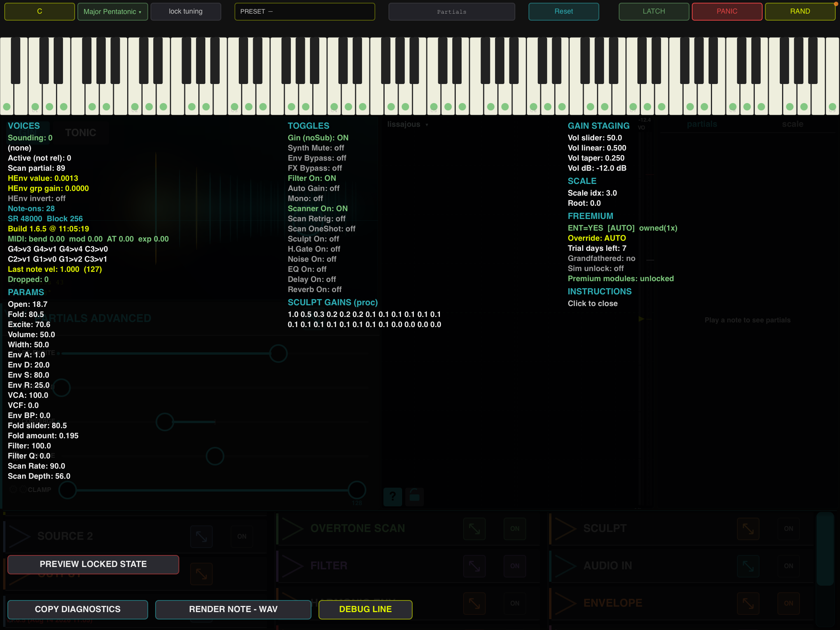Click the 'Filter On: ON' readout
This screenshot has height=630, width=840.
[312, 178]
